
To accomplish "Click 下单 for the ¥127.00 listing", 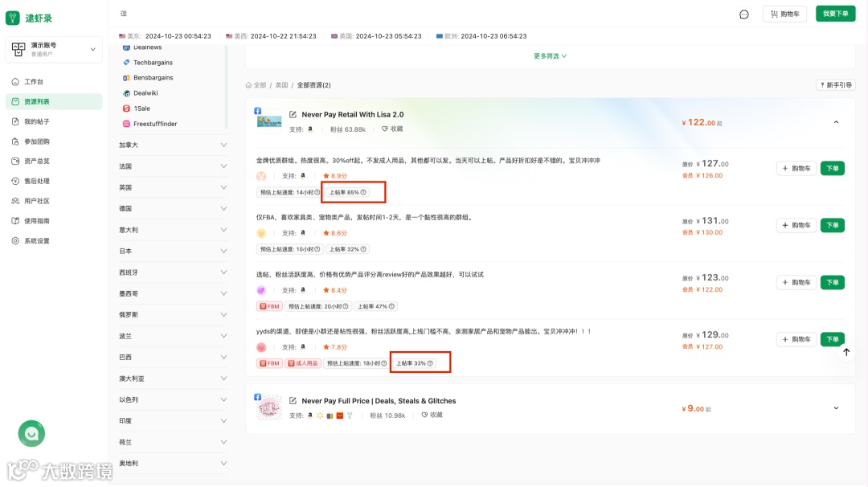I will pos(832,168).
